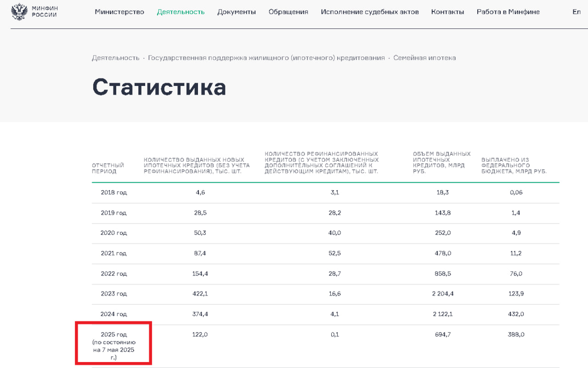Select the budget payout 76,0 for 2022

point(516,273)
